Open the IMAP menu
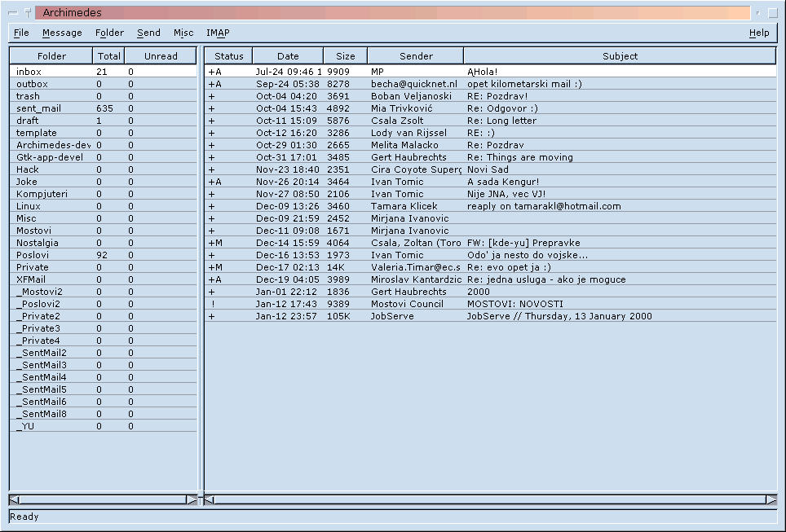This screenshot has height=532, width=786. coord(218,33)
